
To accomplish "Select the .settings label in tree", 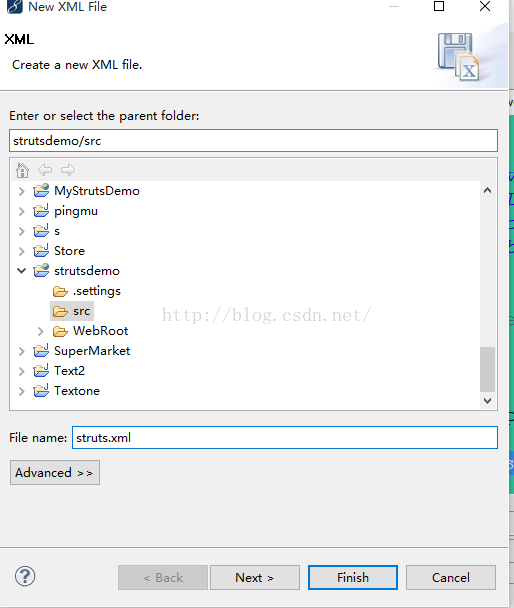I will coord(97,291).
